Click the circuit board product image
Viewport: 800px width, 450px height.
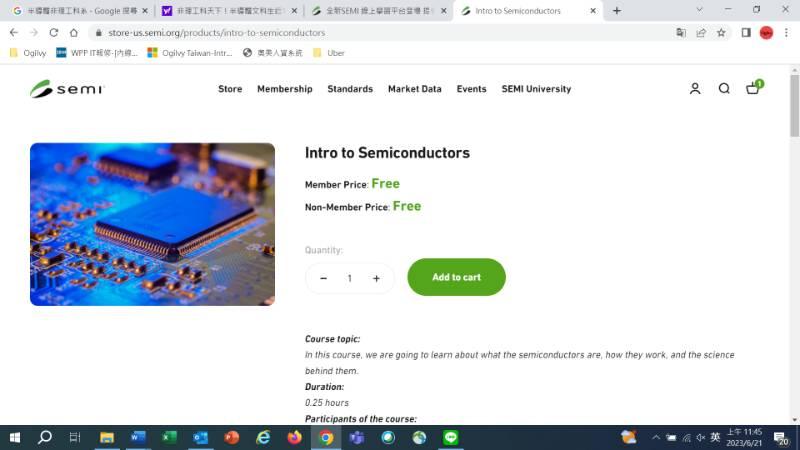click(152, 224)
